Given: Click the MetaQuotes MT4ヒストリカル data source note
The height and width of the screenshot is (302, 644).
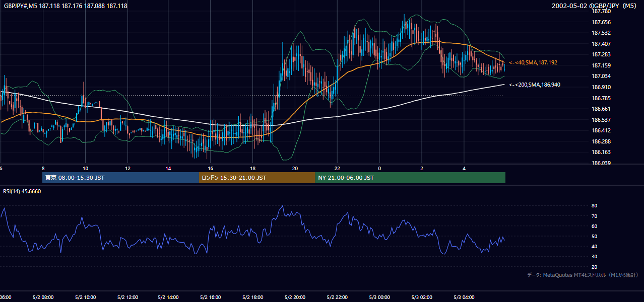Looking at the screenshot, I should (x=583, y=275).
